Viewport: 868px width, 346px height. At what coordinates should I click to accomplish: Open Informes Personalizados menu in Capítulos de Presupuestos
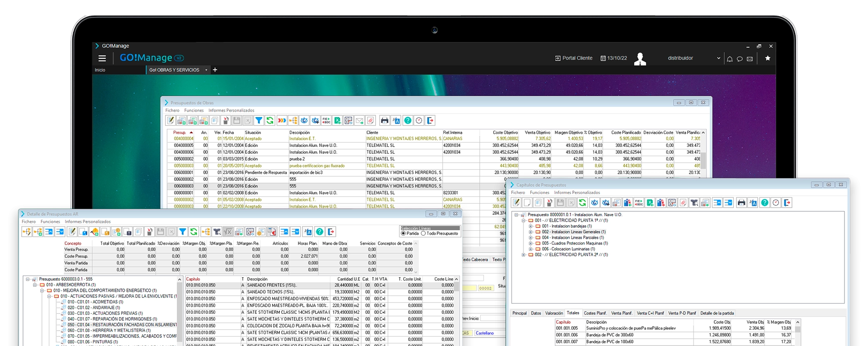[x=577, y=193]
